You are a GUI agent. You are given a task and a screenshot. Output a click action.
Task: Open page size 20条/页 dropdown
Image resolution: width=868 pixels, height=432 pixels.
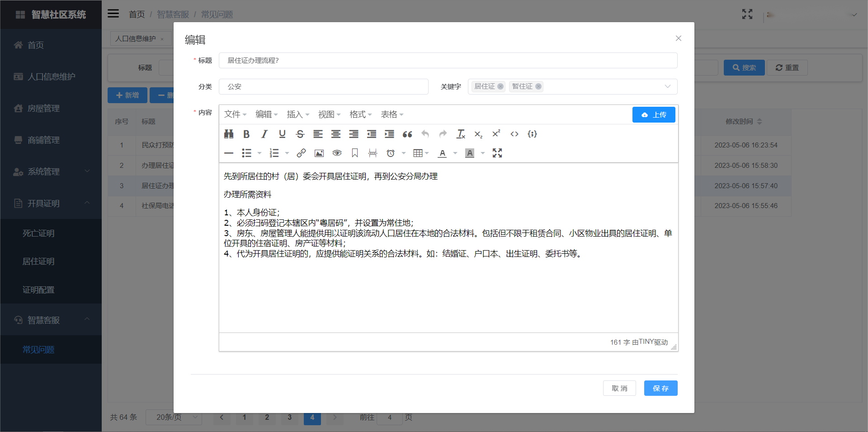174,417
